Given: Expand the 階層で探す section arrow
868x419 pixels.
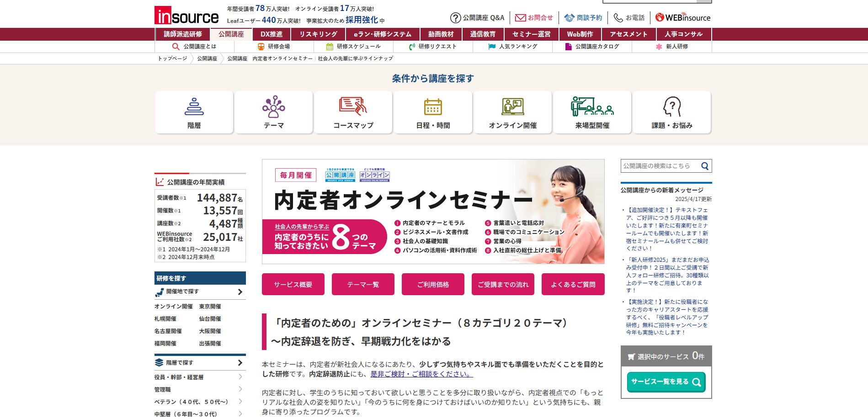Looking at the screenshot, I should pos(240,363).
